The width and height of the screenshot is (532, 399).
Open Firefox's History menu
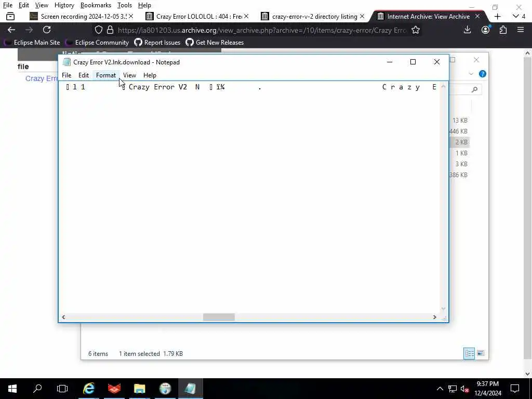[x=64, y=5]
